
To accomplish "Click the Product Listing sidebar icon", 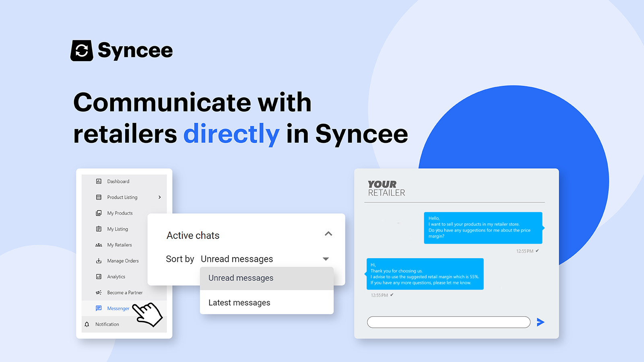I will tap(99, 197).
